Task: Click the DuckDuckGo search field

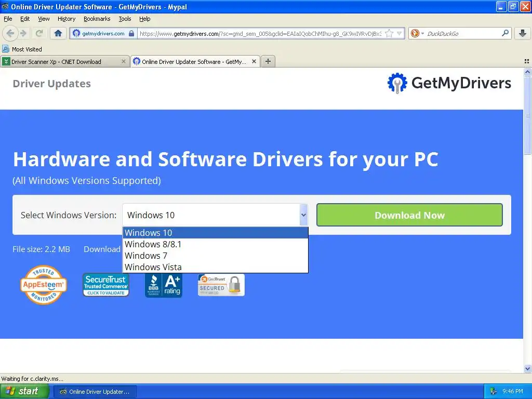Action: (x=462, y=33)
